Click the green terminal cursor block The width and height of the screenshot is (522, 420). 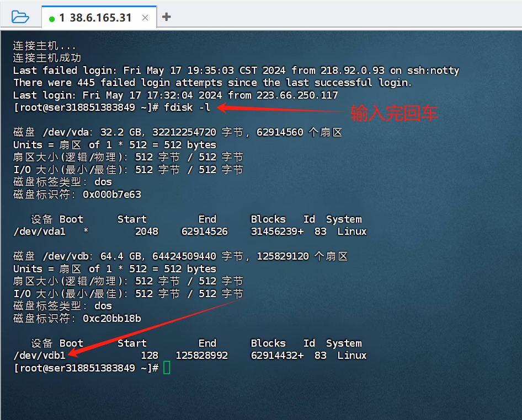pyautogui.click(x=167, y=368)
